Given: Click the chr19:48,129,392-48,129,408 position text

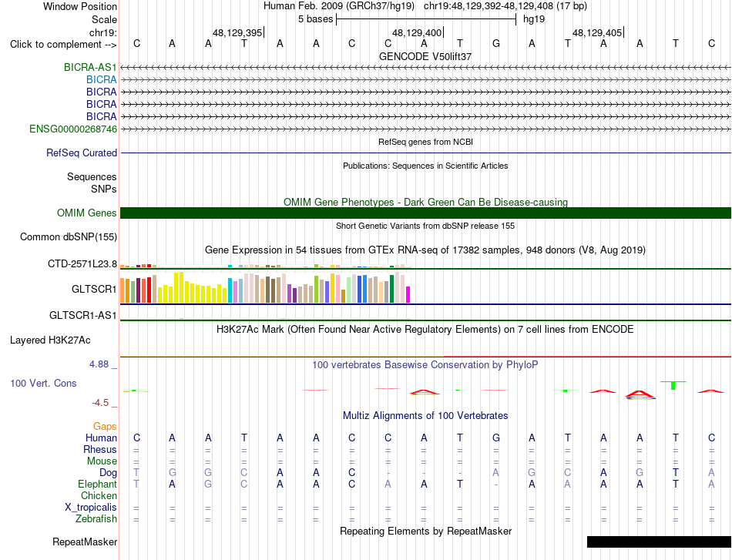Looking at the screenshot, I should pos(505,6).
